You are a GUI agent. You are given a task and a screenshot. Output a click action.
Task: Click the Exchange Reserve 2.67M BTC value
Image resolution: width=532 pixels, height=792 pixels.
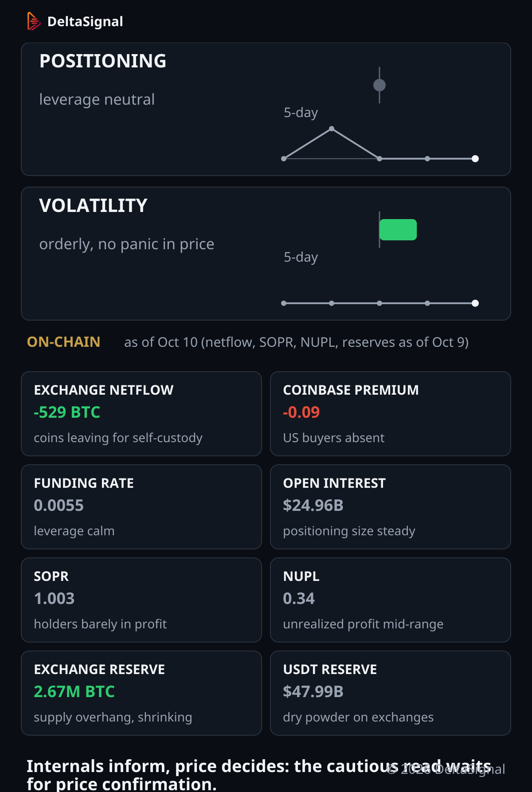(74, 692)
